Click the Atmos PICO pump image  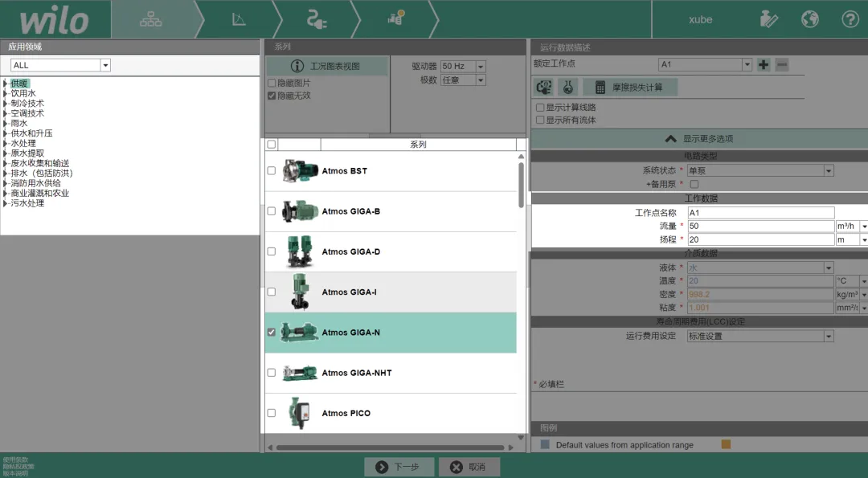pyautogui.click(x=300, y=413)
